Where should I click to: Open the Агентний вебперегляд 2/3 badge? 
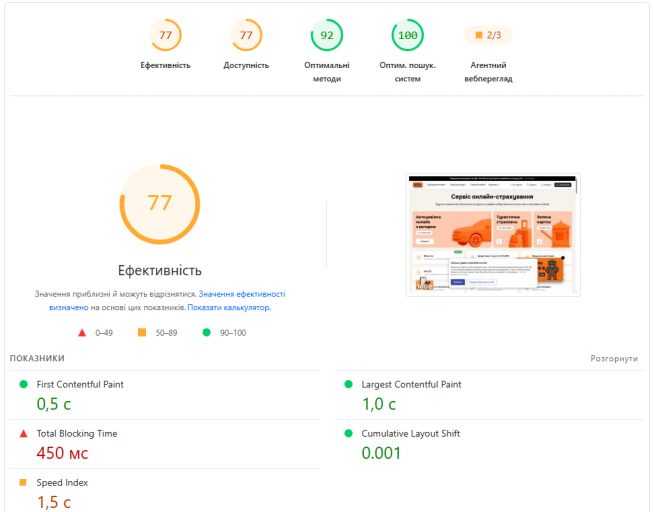coord(488,35)
